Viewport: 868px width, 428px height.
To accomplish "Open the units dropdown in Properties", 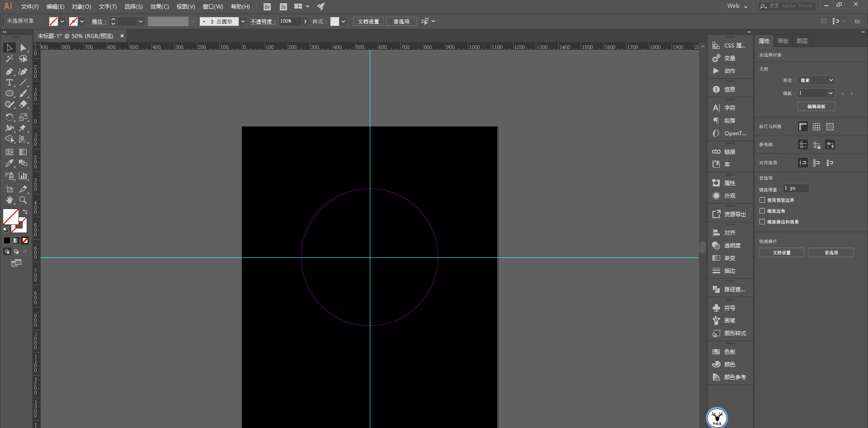I will coord(816,80).
